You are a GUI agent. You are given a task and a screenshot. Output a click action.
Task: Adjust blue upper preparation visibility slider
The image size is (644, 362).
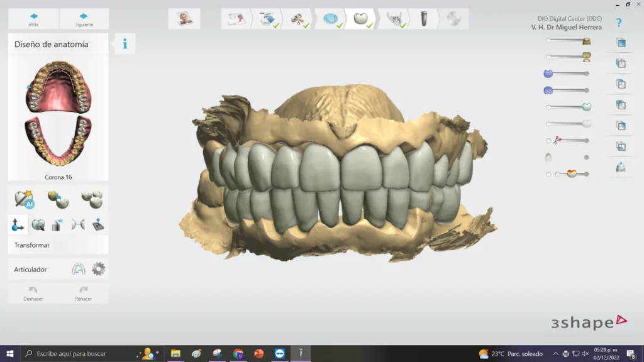coord(567,74)
